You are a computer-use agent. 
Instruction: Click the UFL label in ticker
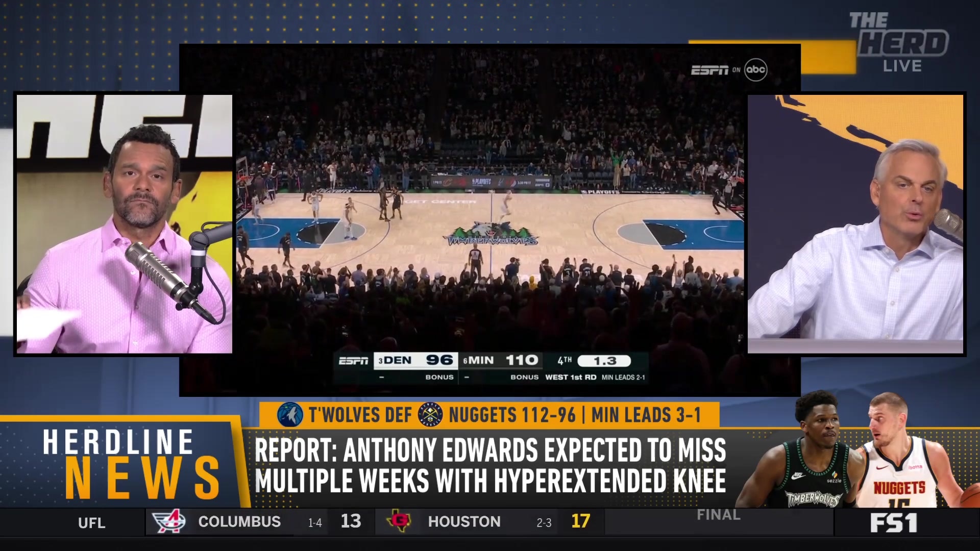coord(92,522)
